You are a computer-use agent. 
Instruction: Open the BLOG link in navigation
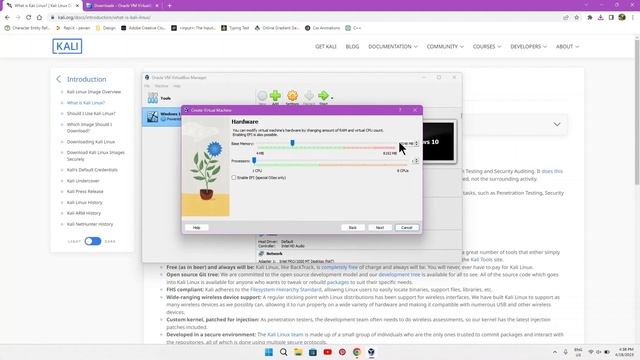(352, 47)
